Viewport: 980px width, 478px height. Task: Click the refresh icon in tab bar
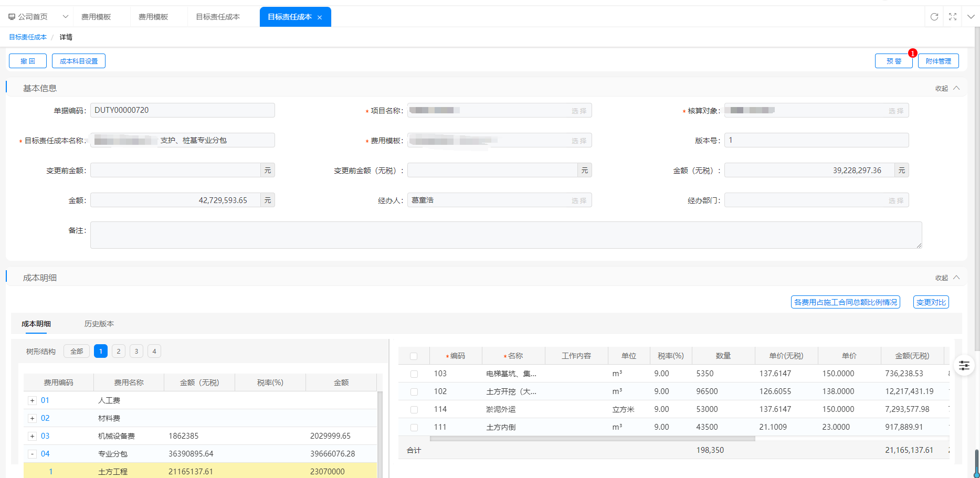pyautogui.click(x=934, y=17)
